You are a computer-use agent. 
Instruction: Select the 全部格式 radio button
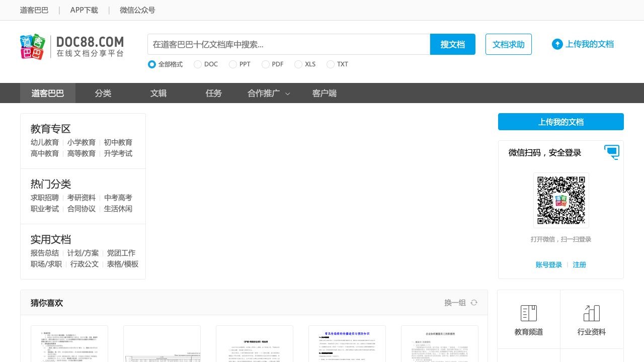pos(152,64)
